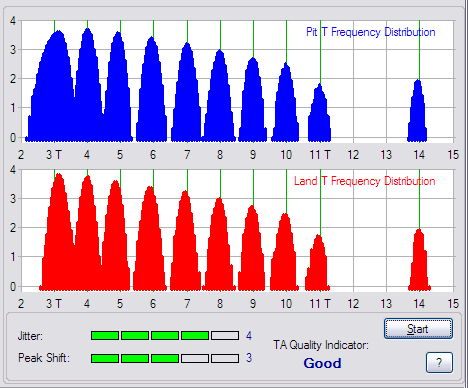Click the Land T Frequency Distribution label
This screenshot has width=468, height=388.
click(365, 181)
